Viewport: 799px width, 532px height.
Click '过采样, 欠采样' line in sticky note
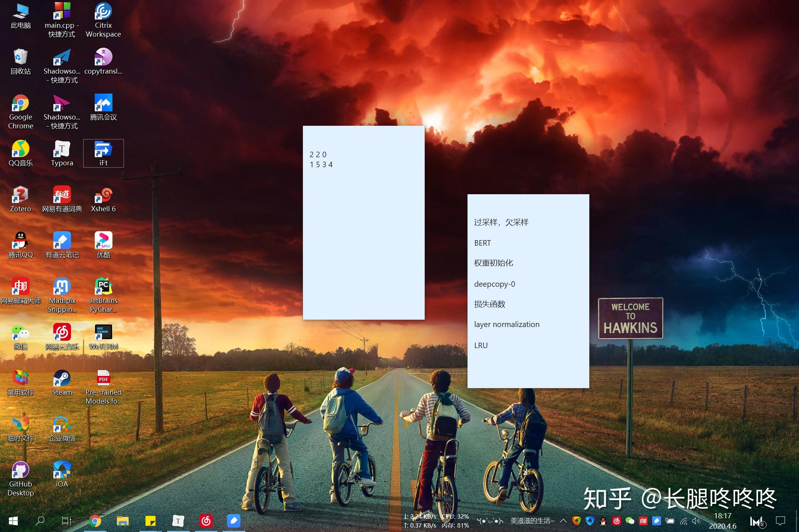pyautogui.click(x=501, y=222)
